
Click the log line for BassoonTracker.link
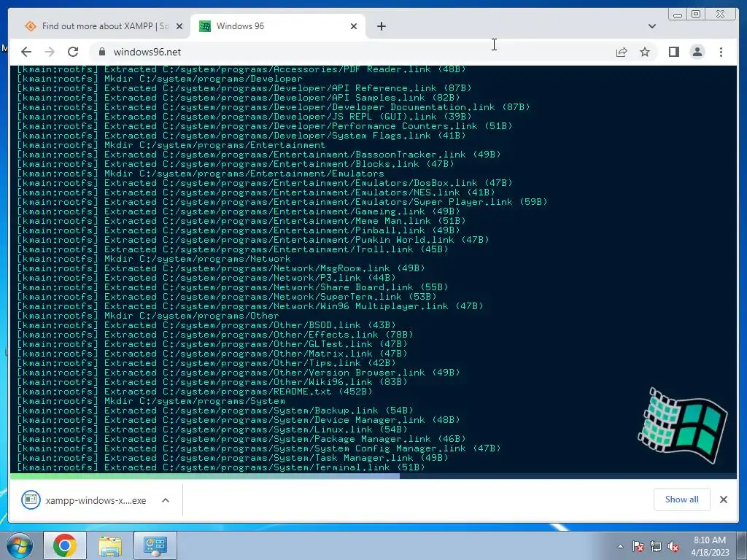coord(259,155)
